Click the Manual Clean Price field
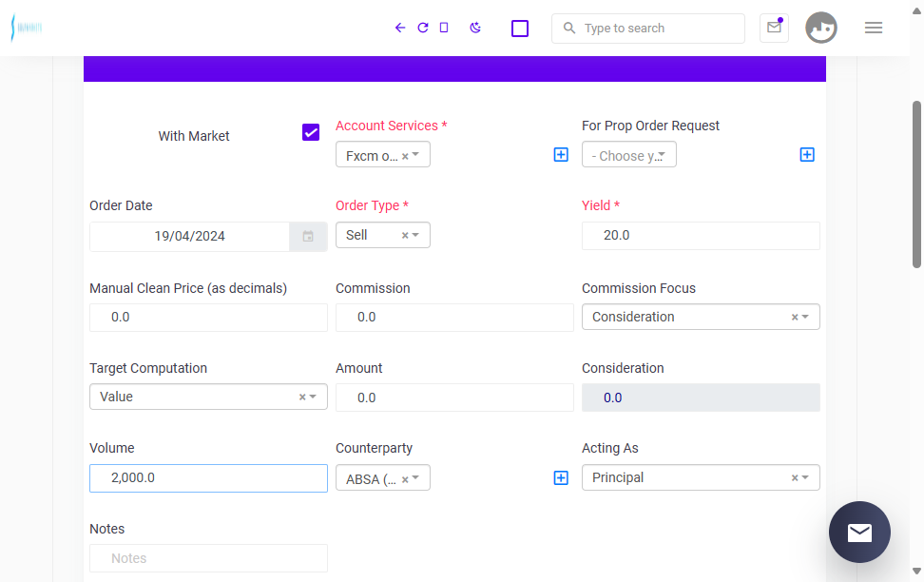This screenshot has width=924, height=582. (x=208, y=318)
